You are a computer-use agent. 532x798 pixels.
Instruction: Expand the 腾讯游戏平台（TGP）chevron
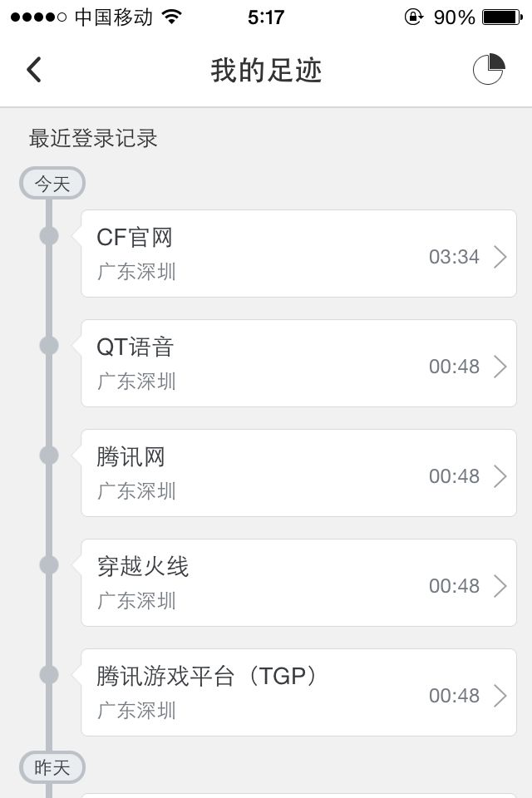click(x=500, y=696)
